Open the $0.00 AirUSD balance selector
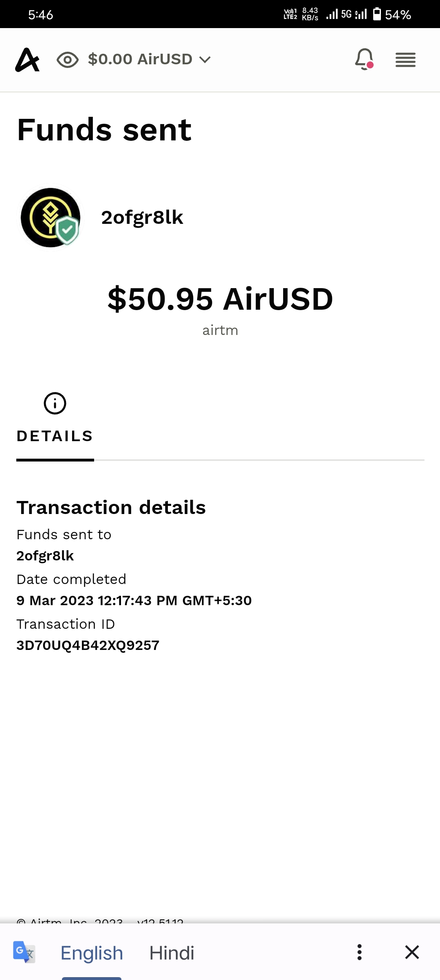440x980 pixels. point(140,59)
